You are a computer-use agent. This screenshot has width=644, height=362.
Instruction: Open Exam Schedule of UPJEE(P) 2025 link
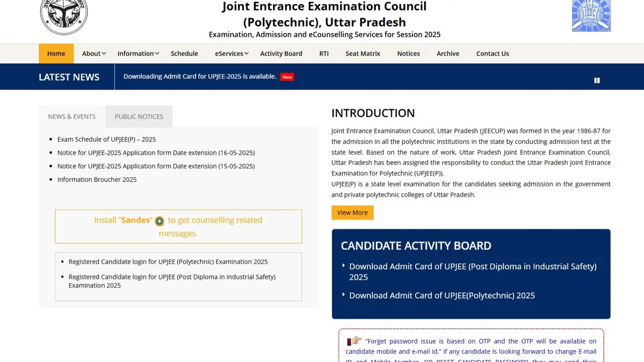coord(106,139)
